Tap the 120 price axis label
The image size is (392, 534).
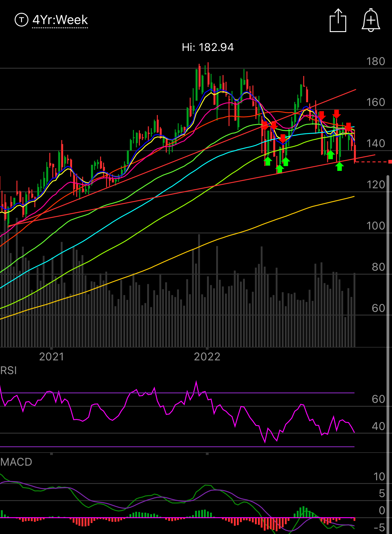coord(376,185)
